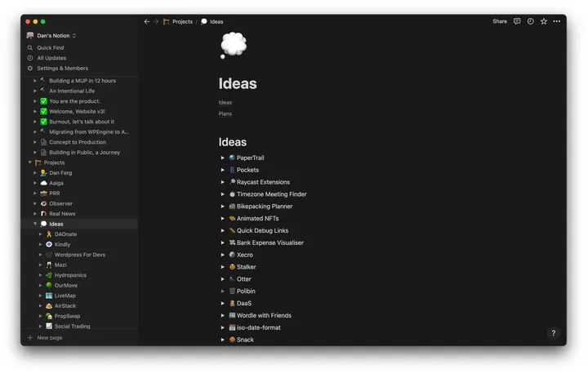Click the PaperTrail globe icon
Image resolution: width=588 pixels, height=374 pixels.
232,158
